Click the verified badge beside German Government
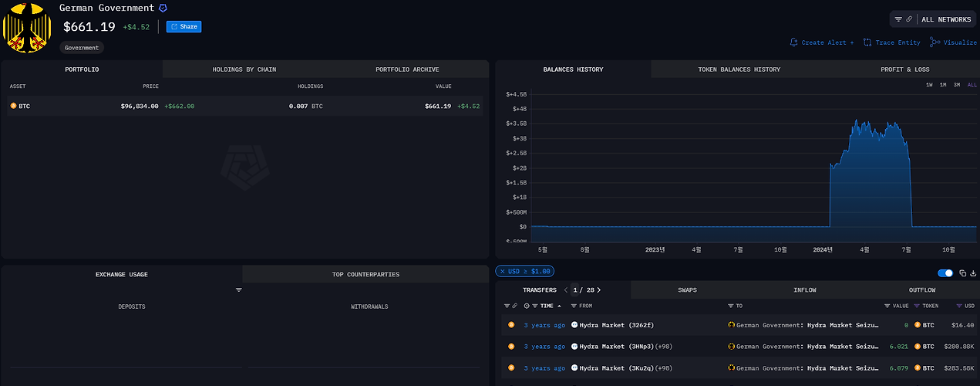The width and height of the screenshot is (980, 386). (x=163, y=8)
